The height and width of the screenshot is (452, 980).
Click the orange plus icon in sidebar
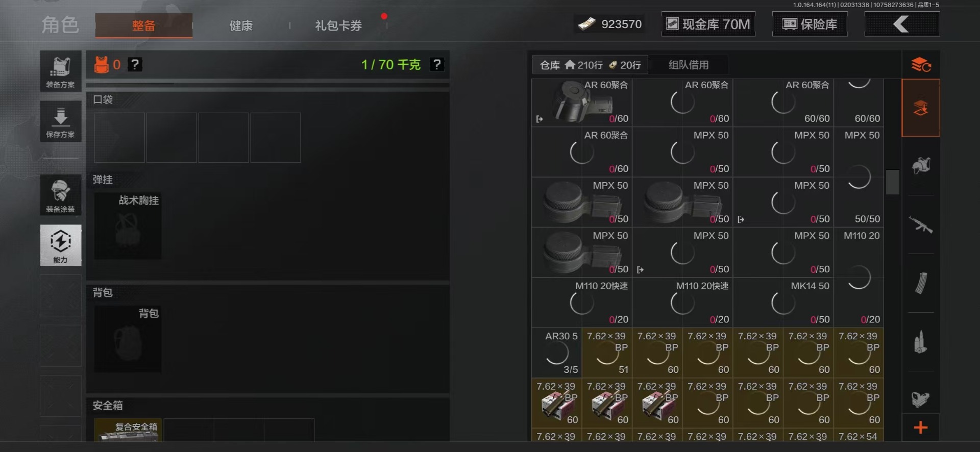tap(920, 428)
